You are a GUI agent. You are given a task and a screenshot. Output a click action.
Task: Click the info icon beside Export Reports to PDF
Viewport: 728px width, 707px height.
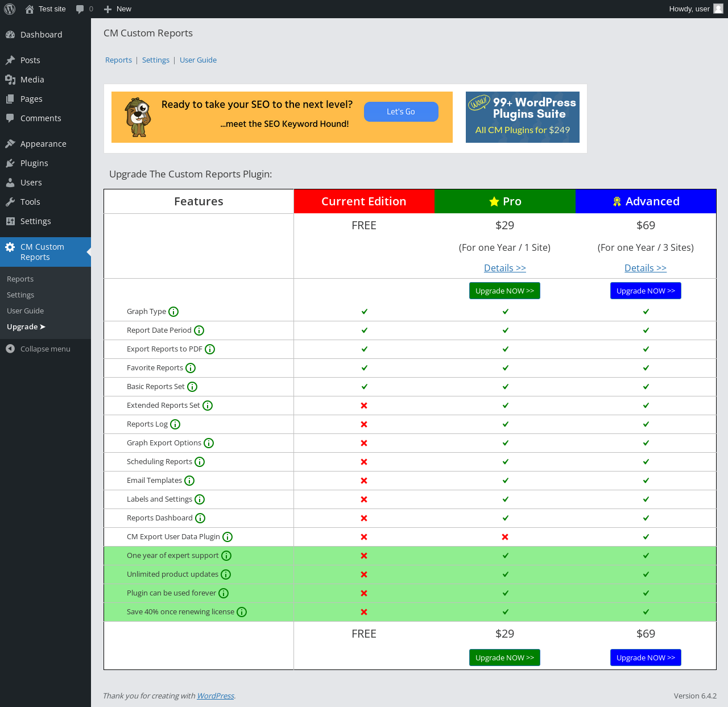pos(210,349)
